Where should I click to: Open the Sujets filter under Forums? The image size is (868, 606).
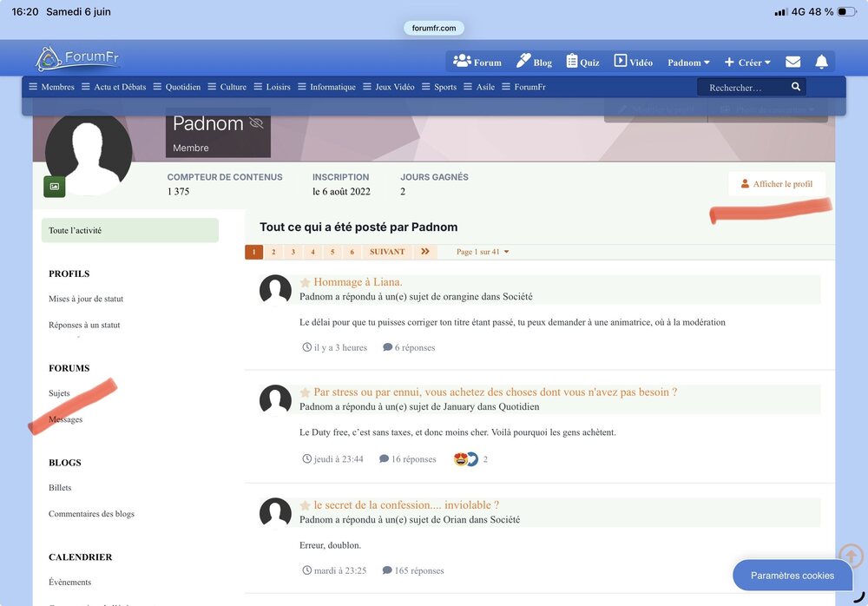pos(59,393)
